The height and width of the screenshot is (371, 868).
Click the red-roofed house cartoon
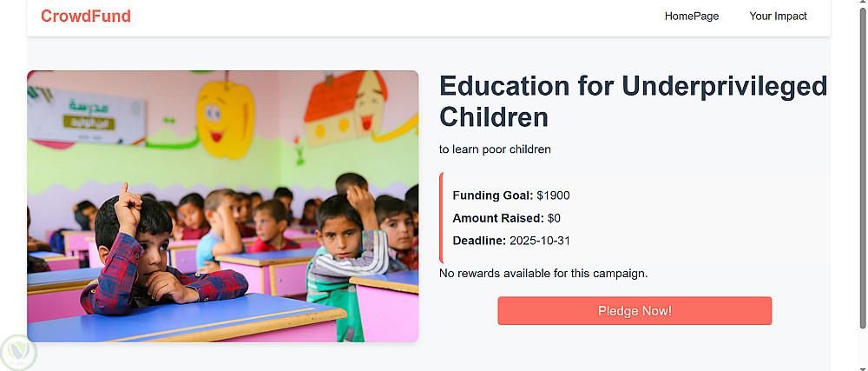click(347, 106)
